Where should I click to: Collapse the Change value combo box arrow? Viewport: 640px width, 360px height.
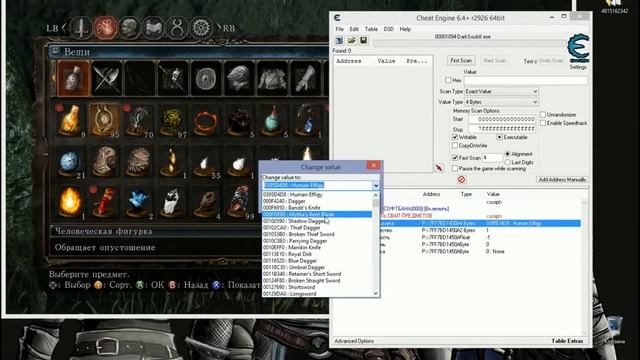(x=376, y=185)
